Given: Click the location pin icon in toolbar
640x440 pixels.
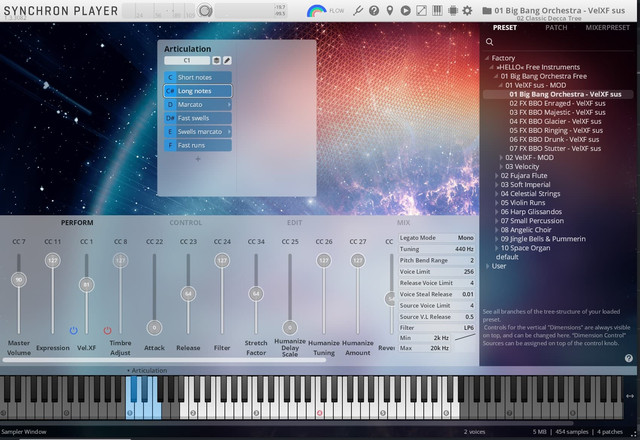Looking at the screenshot, I should coord(390,11).
